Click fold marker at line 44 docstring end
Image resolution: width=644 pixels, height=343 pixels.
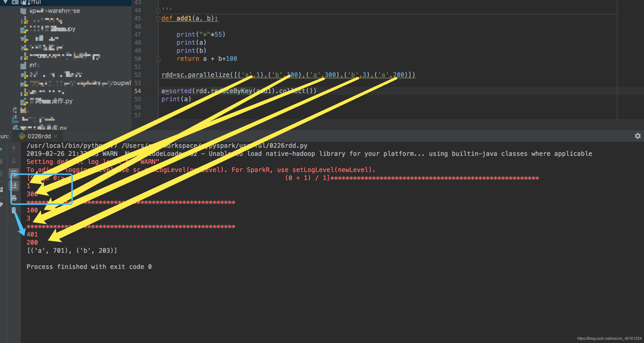[x=158, y=10]
